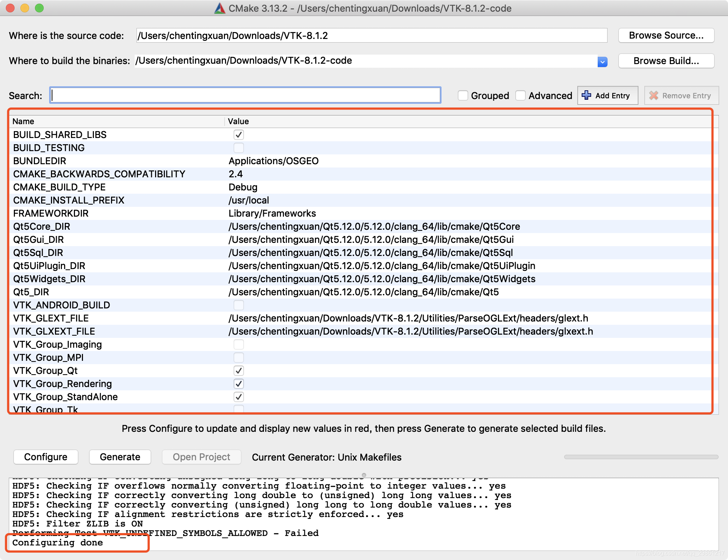Click the configuration progress bar
The width and height of the screenshot is (728, 560).
click(641, 457)
